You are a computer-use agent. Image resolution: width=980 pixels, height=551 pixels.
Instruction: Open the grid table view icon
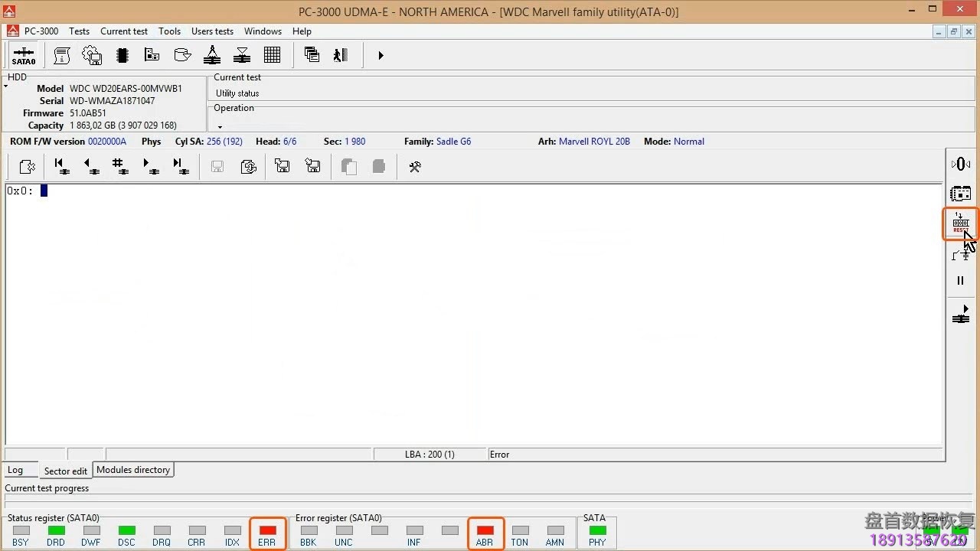[x=272, y=55]
